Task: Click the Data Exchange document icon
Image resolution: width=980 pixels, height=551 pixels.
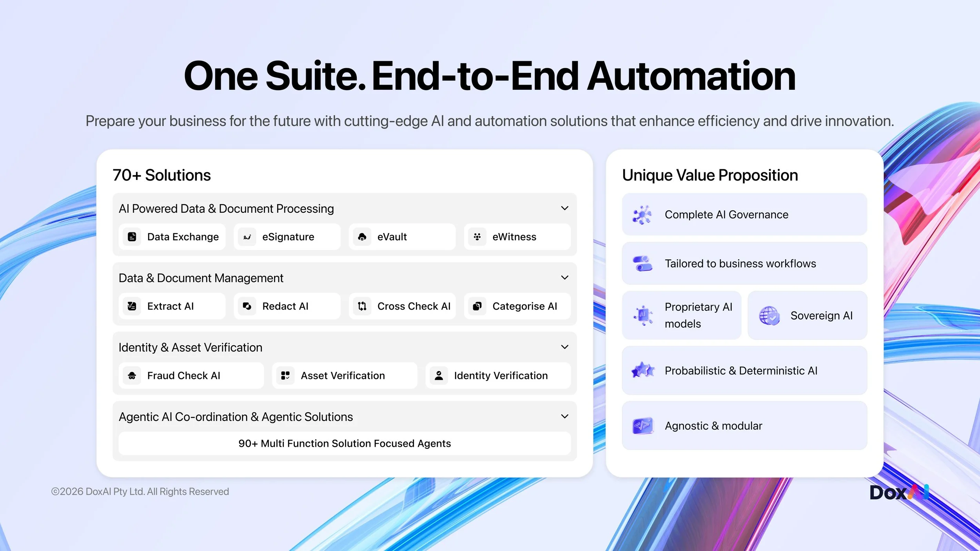Action: 132,237
